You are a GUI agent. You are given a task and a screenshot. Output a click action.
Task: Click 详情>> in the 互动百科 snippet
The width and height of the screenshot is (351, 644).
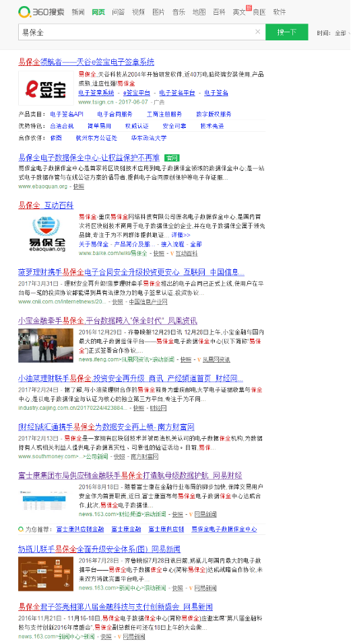[x=181, y=236]
